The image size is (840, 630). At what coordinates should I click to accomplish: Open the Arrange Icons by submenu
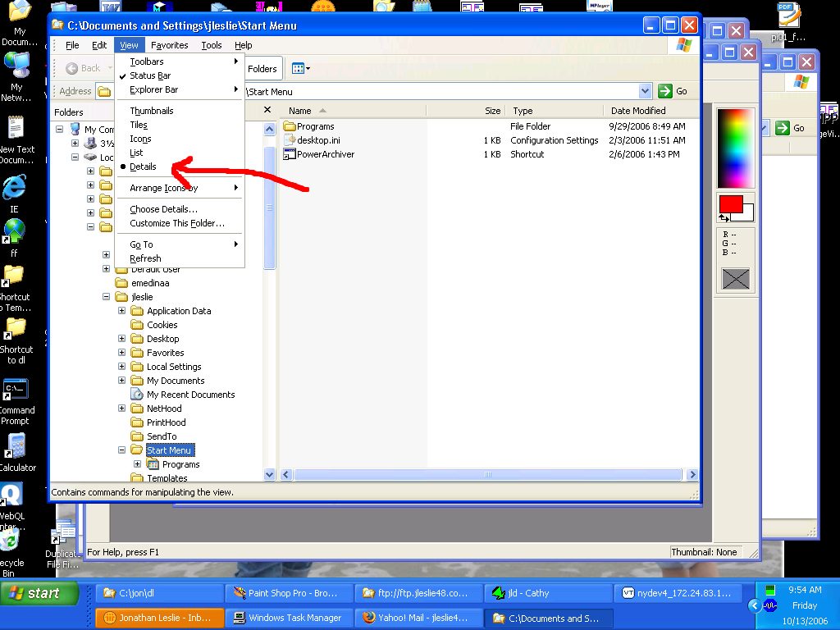164,188
